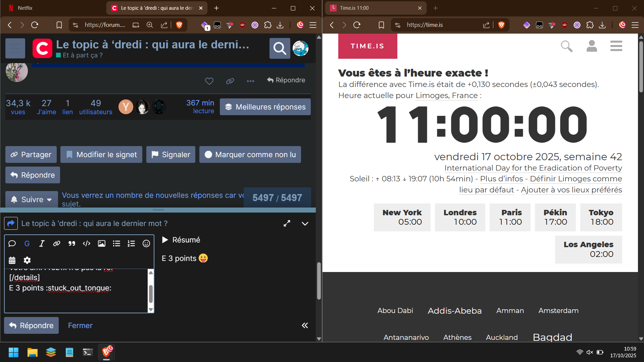Insert a bulleted list in the composer
The height and width of the screenshot is (362, 644).
click(116, 243)
